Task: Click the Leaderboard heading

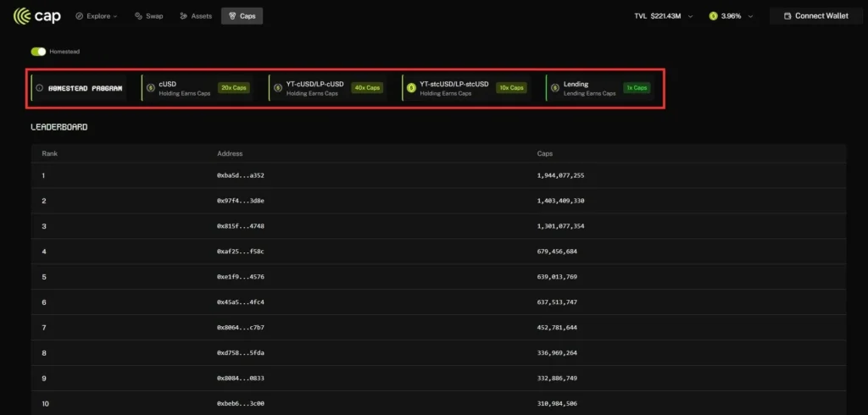Action: [59, 127]
